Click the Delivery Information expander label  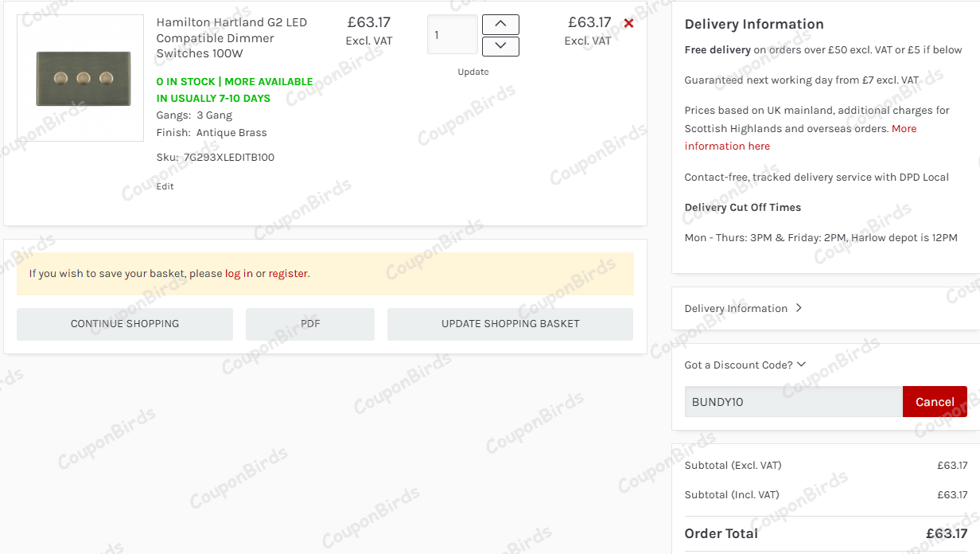pos(736,308)
